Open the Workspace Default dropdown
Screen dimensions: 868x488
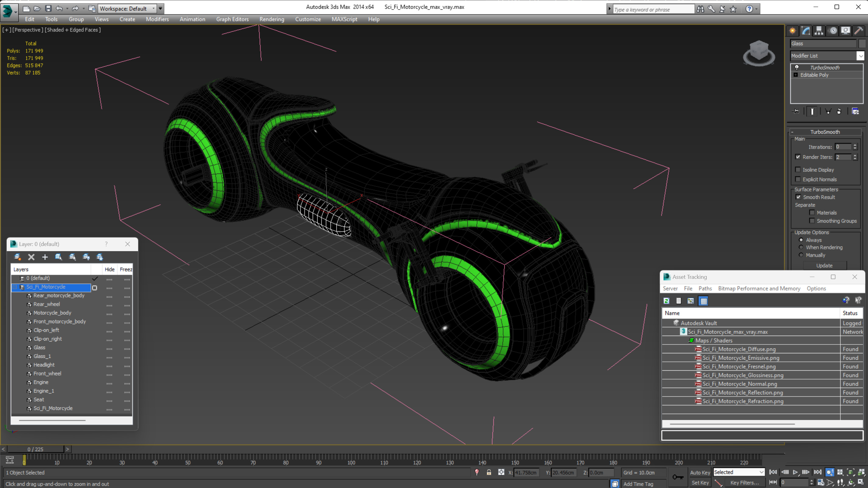tap(154, 9)
